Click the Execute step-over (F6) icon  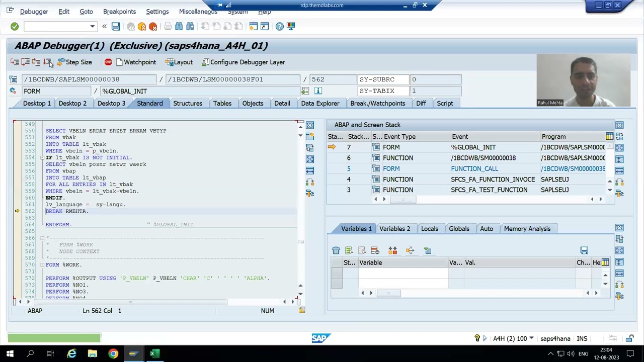point(25,62)
